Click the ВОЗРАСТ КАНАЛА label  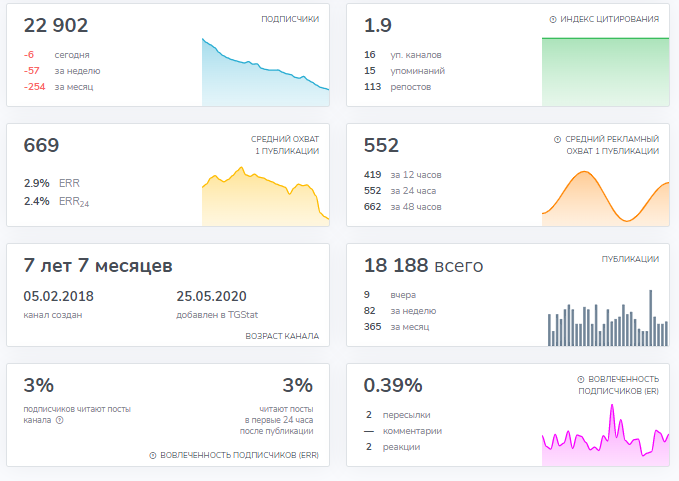(282, 335)
